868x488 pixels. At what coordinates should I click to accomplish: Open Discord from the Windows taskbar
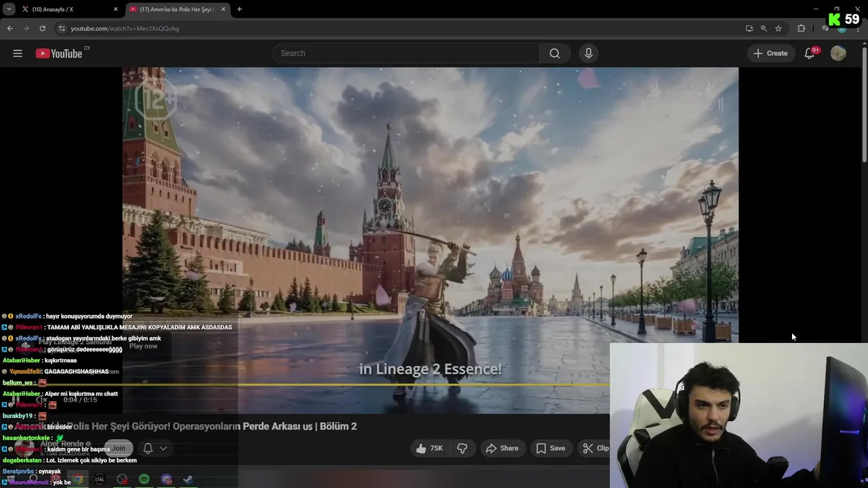pos(166,479)
